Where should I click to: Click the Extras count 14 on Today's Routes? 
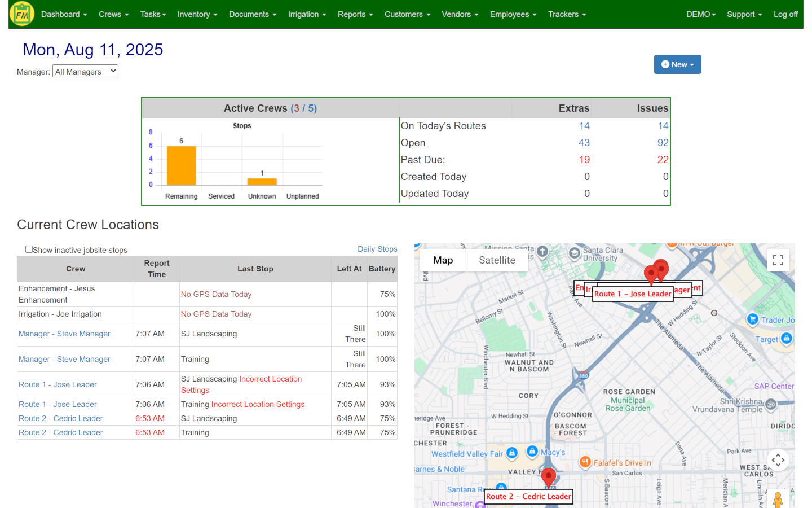(584, 126)
